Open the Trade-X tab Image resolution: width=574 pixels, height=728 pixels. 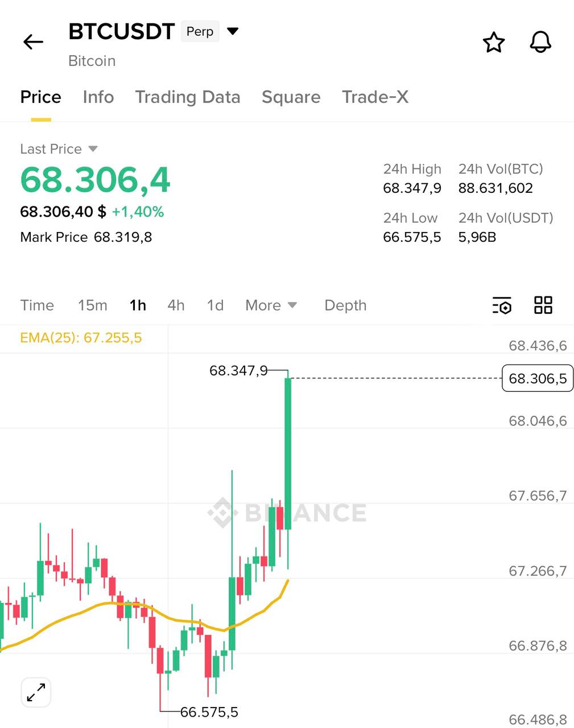click(x=375, y=97)
